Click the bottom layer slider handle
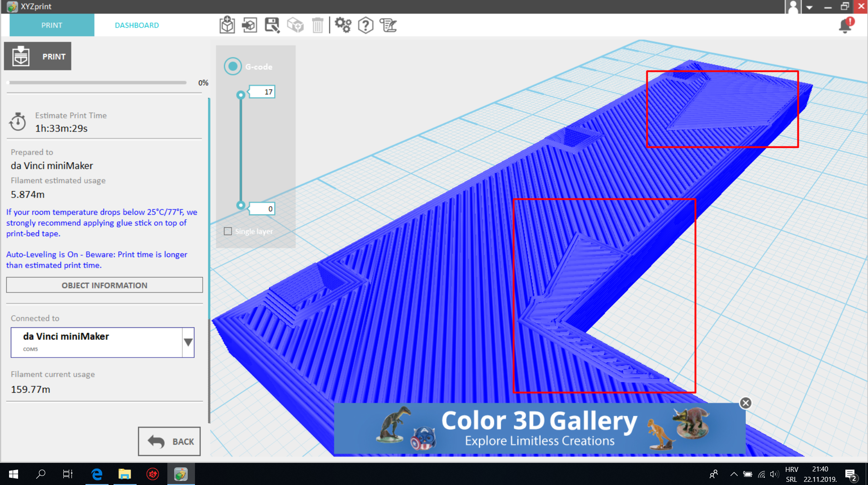Image resolution: width=868 pixels, height=485 pixels. tap(241, 205)
